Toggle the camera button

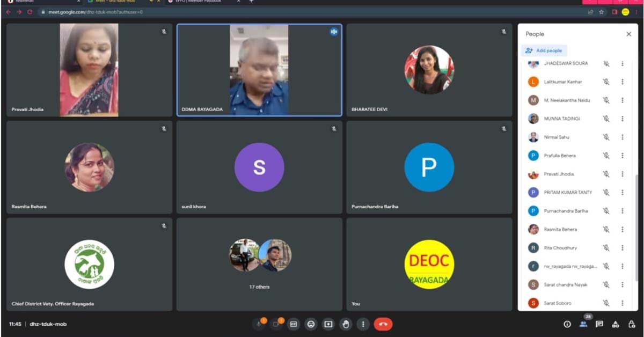point(276,324)
